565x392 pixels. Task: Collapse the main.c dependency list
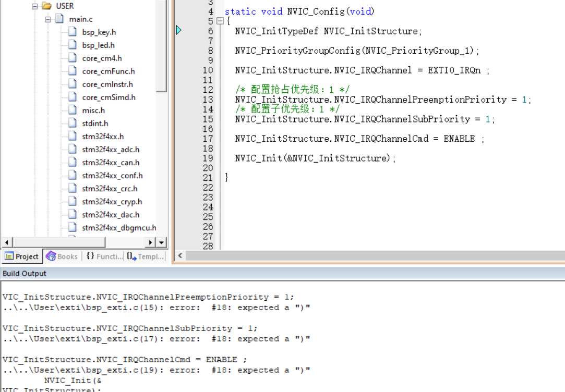[x=48, y=19]
